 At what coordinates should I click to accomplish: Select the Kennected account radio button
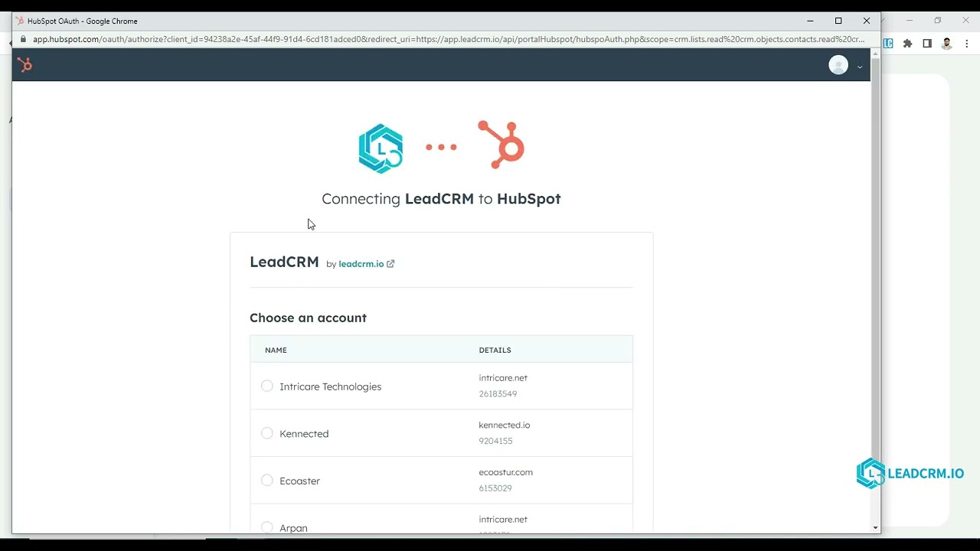[267, 433]
